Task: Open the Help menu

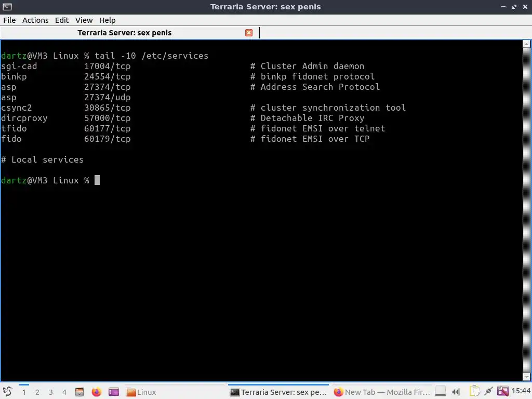Action: 107,20
